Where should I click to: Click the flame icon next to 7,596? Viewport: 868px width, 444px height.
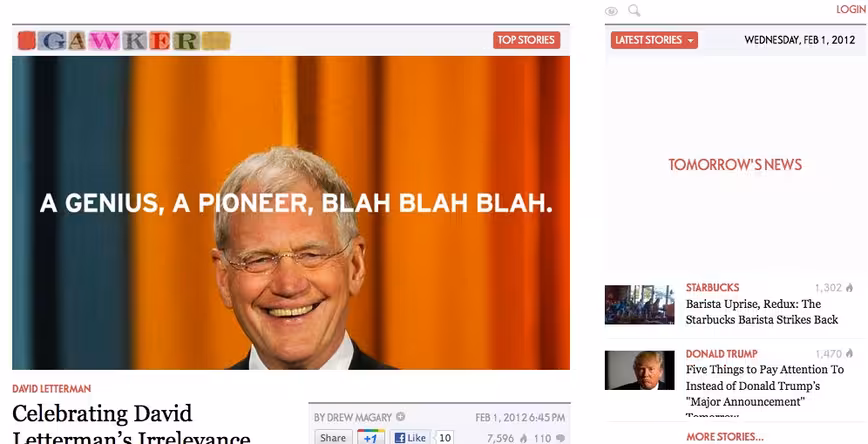click(x=524, y=438)
